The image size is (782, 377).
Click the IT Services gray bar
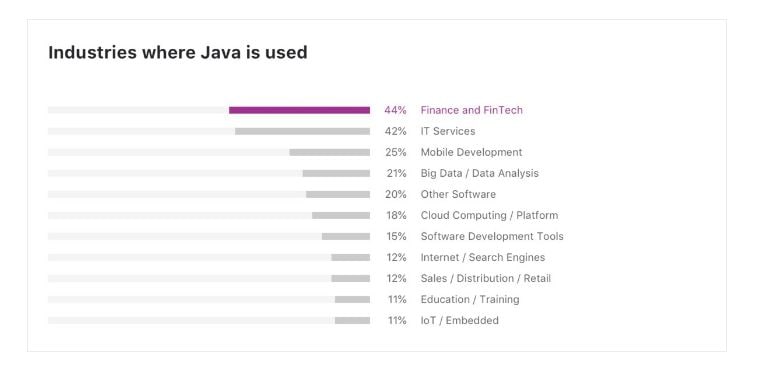click(x=303, y=131)
